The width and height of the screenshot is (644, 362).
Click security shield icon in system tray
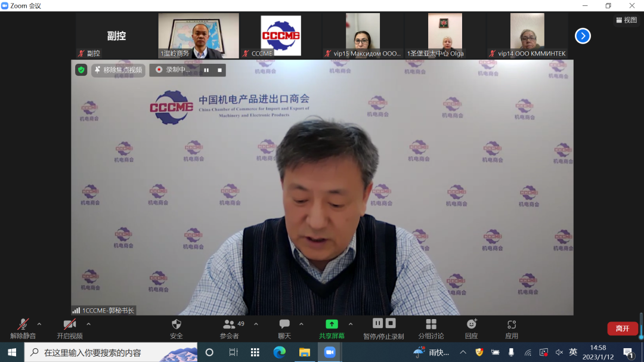[479, 352]
